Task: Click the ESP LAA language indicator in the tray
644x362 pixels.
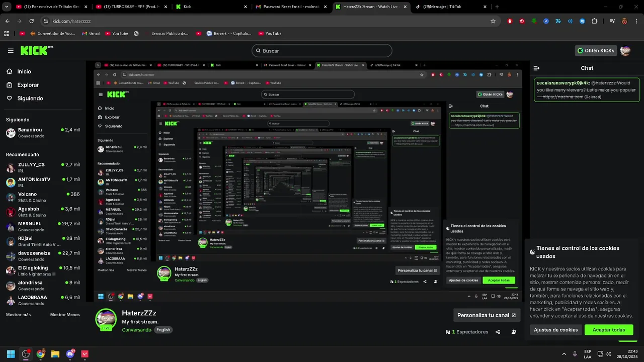Action: 588,354
